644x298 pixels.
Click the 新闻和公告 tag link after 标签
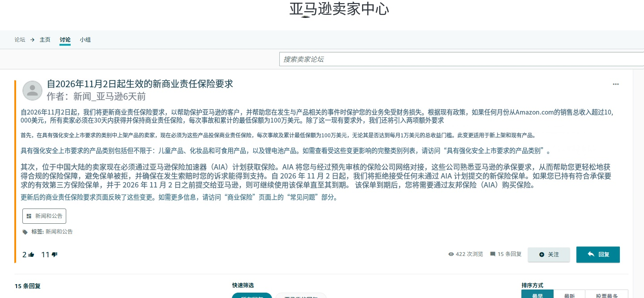click(x=59, y=232)
